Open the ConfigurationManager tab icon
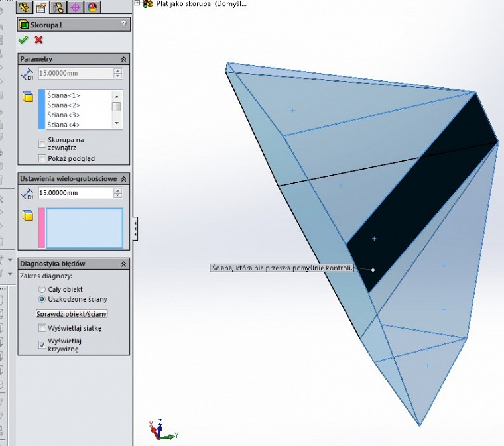 pos(58,8)
